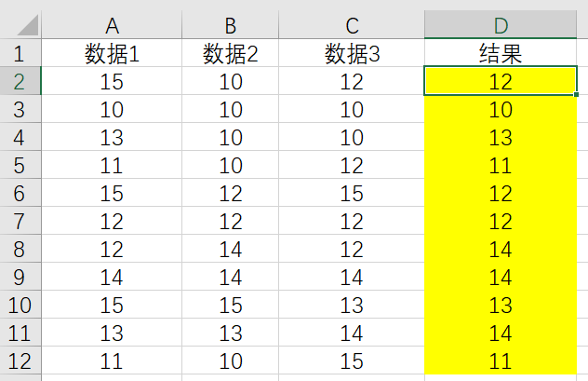The height and width of the screenshot is (381, 588).
Task: Select cell B11 containing 13
Action: tap(231, 333)
